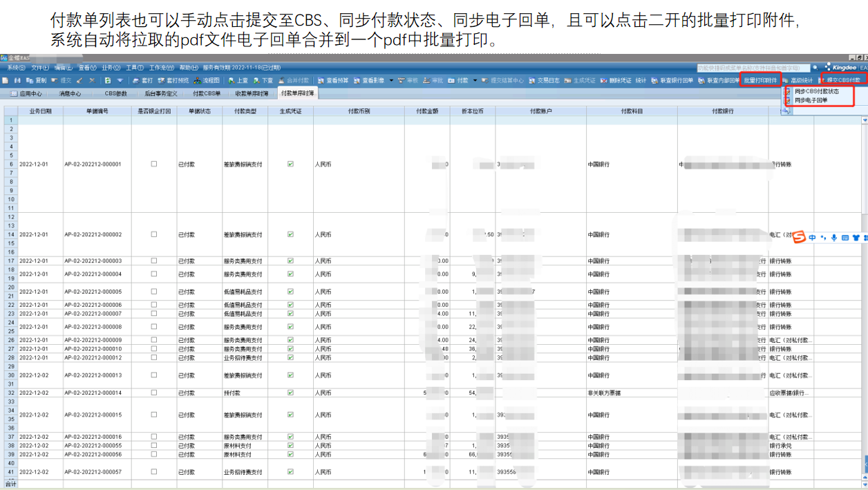Screen dimensions: 868x490
Task: Toggle 是否银企打回 checkbox for AP-02-202212-000008
Action: 154,327
